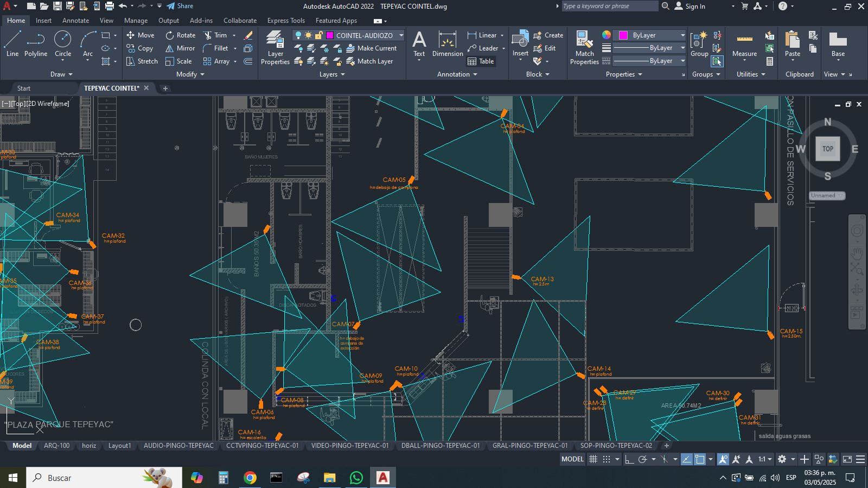Screen dimensions: 868x488
Task: Select the Circle tool
Action: 63,44
